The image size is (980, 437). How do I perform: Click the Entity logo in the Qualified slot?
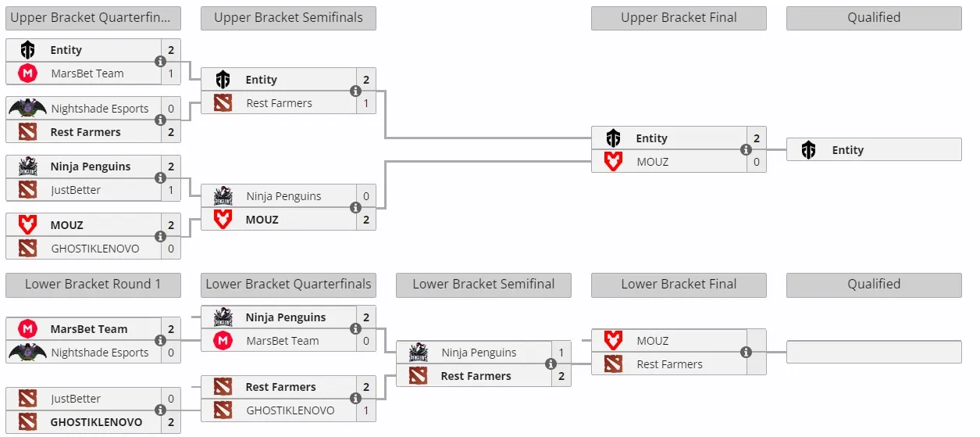pyautogui.click(x=809, y=150)
